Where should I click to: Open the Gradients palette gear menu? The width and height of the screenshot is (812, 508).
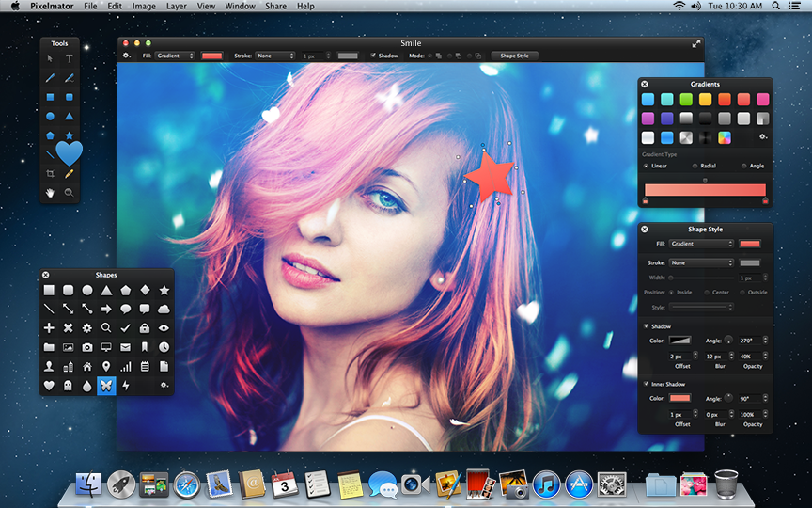pyautogui.click(x=763, y=137)
